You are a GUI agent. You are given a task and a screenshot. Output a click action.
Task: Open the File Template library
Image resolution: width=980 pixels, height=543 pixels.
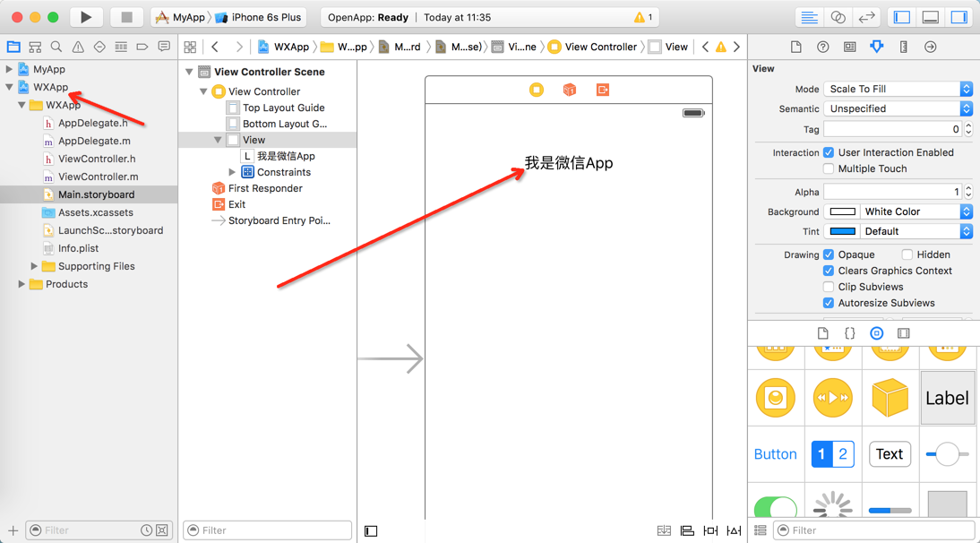[822, 333]
